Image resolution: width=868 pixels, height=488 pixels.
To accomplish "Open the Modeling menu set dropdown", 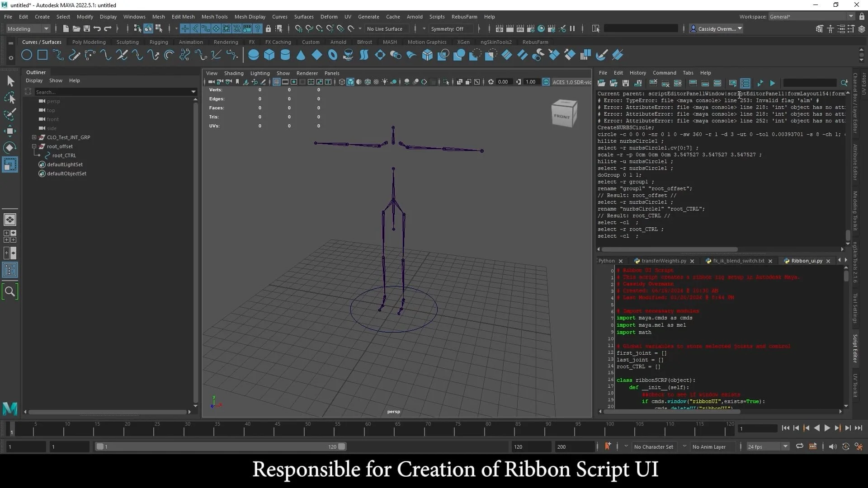I will (27, 28).
